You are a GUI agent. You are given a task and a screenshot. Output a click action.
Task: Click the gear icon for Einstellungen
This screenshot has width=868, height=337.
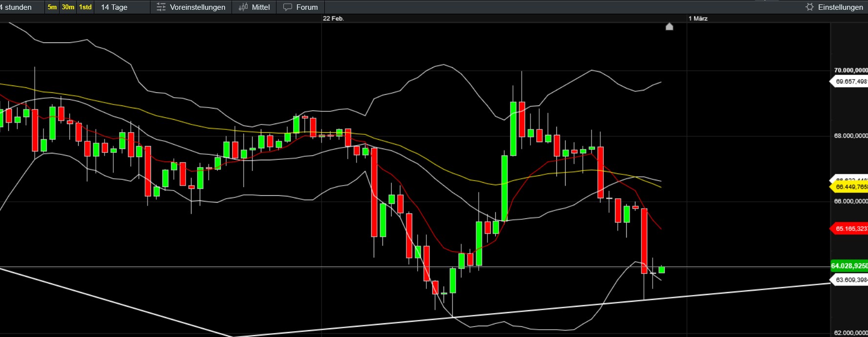809,7
